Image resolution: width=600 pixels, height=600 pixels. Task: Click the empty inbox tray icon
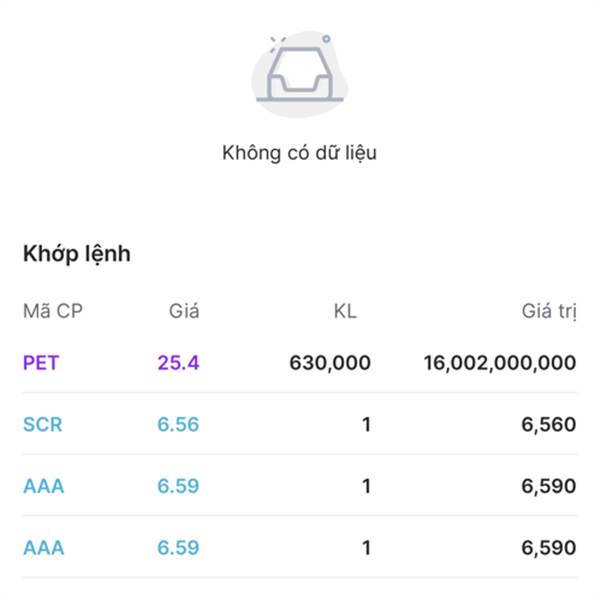[x=300, y=74]
